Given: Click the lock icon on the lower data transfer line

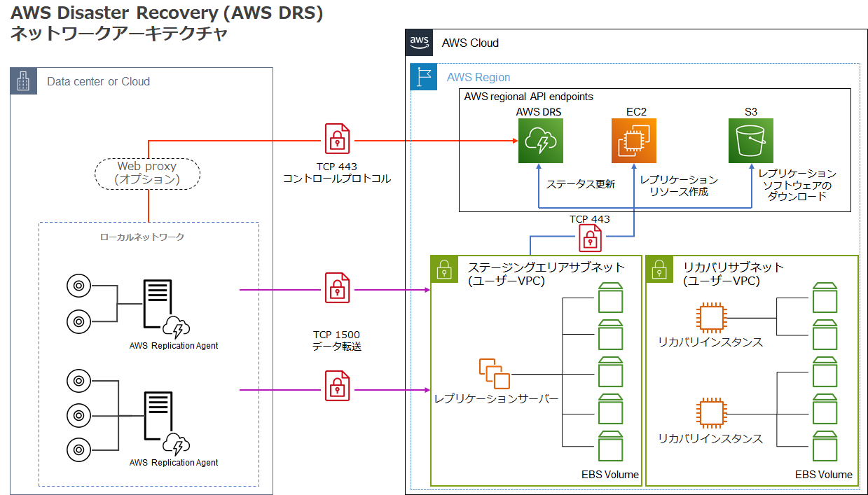Looking at the screenshot, I should pos(338,386).
